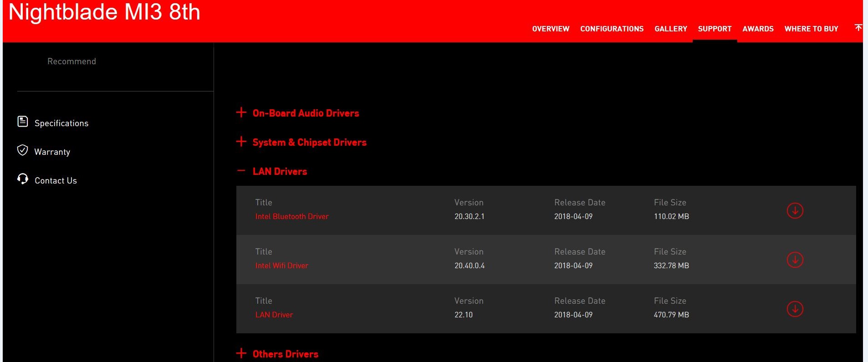
Task: Open the Warranty link
Action: pos(52,152)
